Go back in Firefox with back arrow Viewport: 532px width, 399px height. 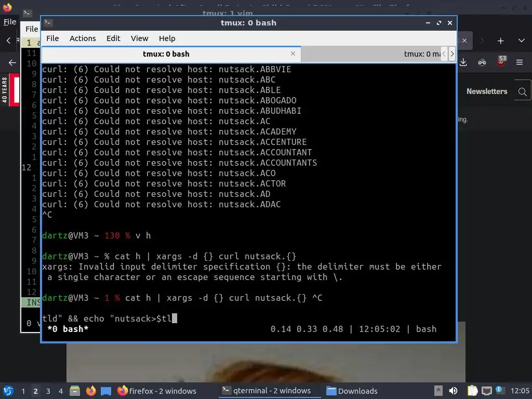[x=12, y=62]
